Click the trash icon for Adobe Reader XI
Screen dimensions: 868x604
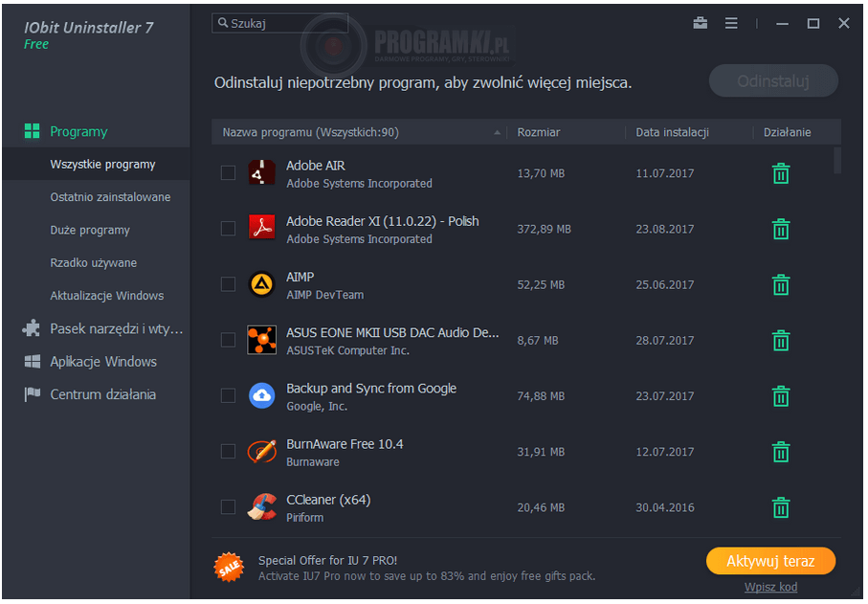(781, 229)
